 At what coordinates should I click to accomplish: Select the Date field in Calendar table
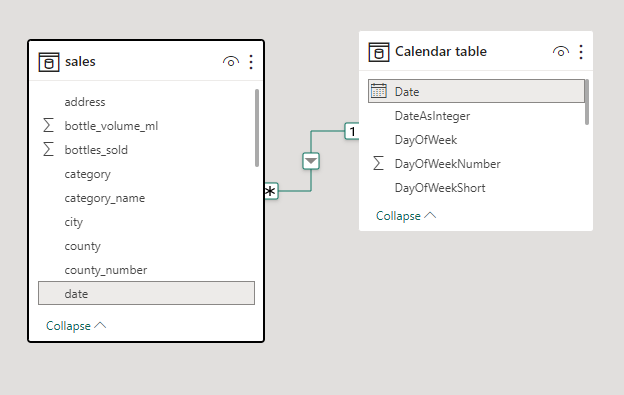[x=476, y=91]
